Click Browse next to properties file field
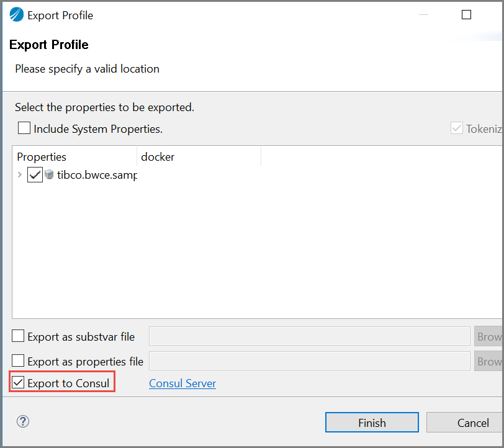This screenshot has width=504, height=448. coord(490,361)
